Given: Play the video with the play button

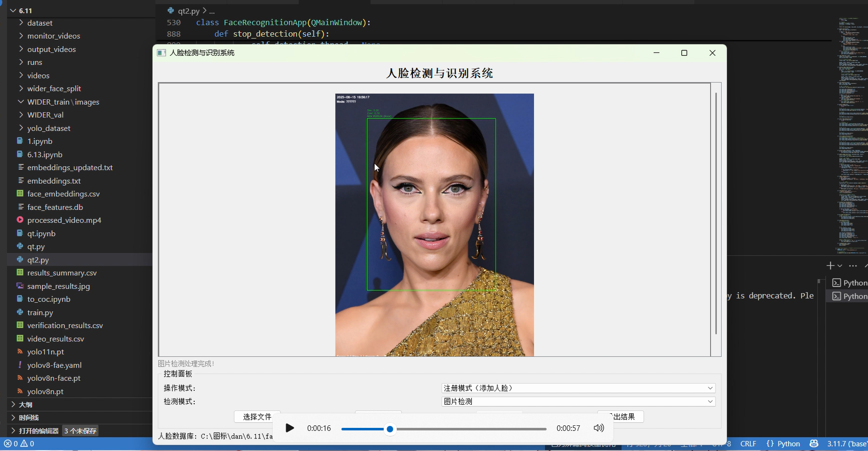Looking at the screenshot, I should pos(290,428).
